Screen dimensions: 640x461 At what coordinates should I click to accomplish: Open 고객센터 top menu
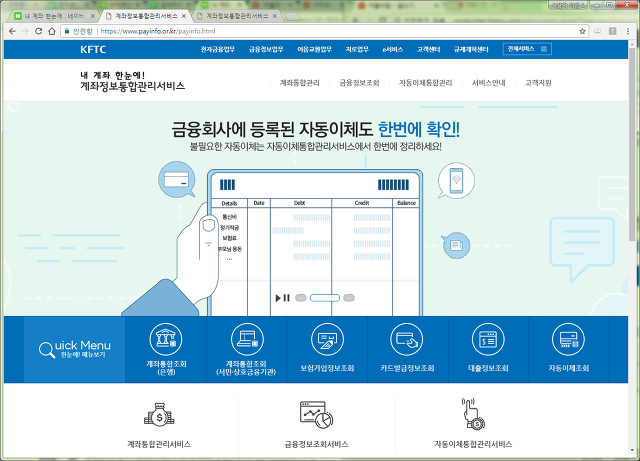point(429,49)
